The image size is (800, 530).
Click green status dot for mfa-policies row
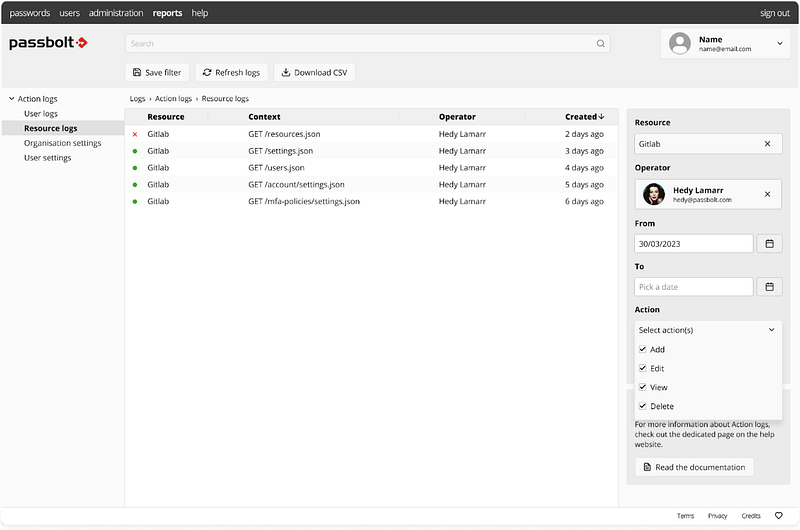click(x=135, y=201)
